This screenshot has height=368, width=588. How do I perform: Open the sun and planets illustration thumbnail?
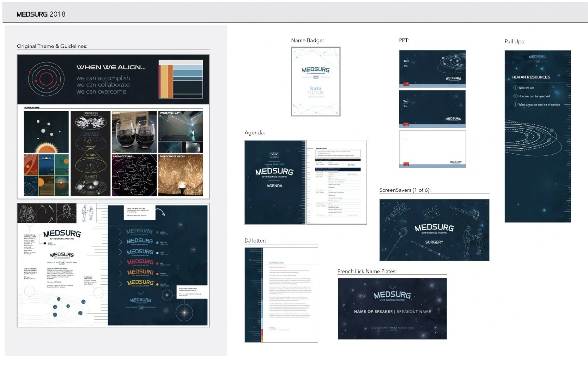46,132
